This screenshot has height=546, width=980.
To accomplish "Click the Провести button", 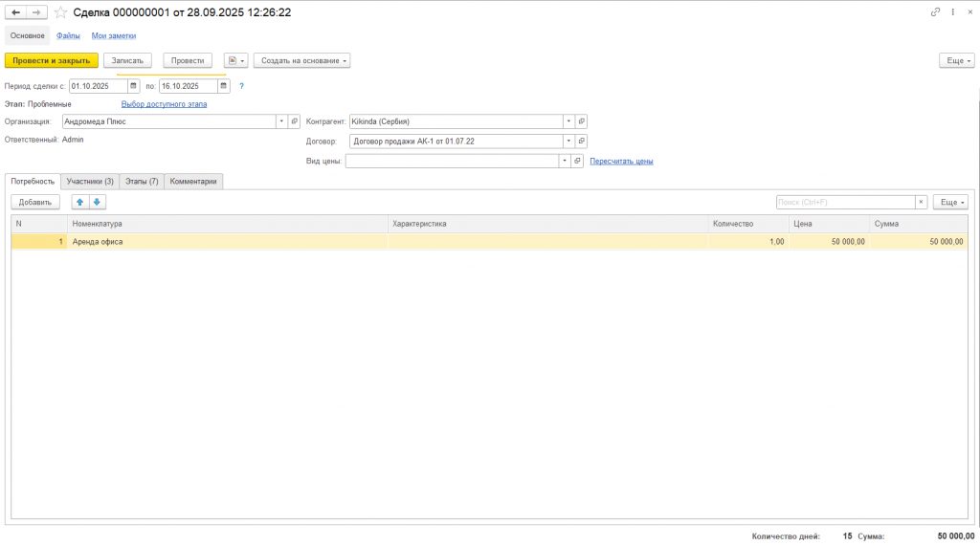I will (x=188, y=60).
